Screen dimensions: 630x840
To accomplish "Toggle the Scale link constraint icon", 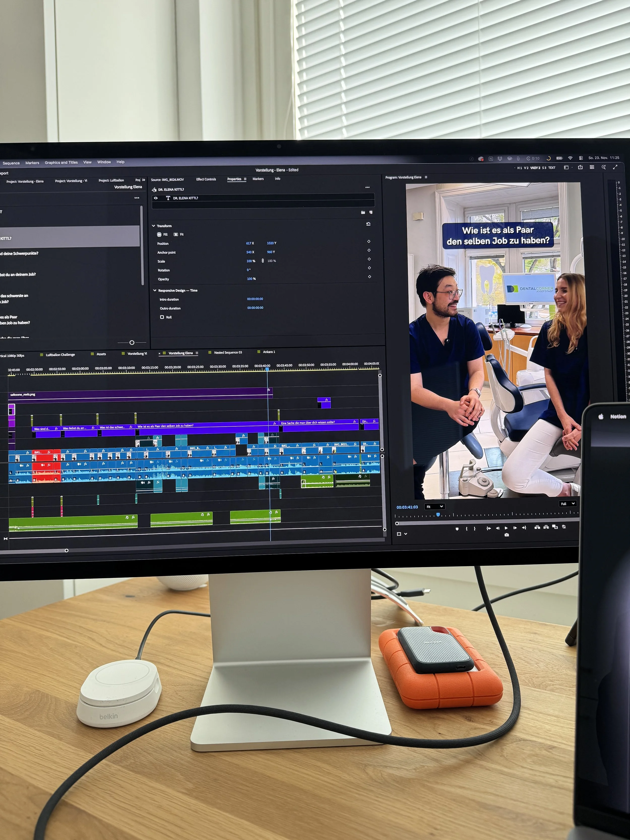I will tap(263, 261).
